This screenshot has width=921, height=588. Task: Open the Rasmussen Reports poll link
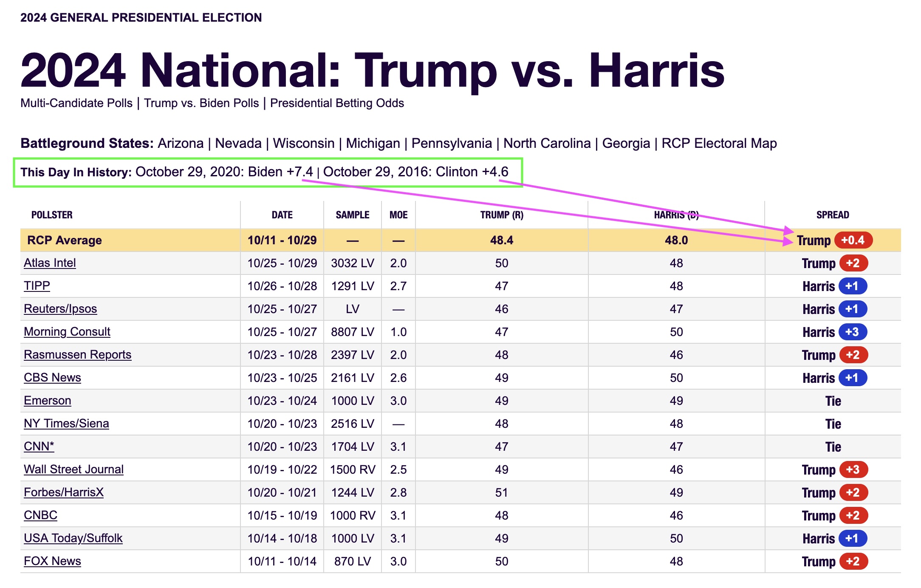tap(78, 355)
